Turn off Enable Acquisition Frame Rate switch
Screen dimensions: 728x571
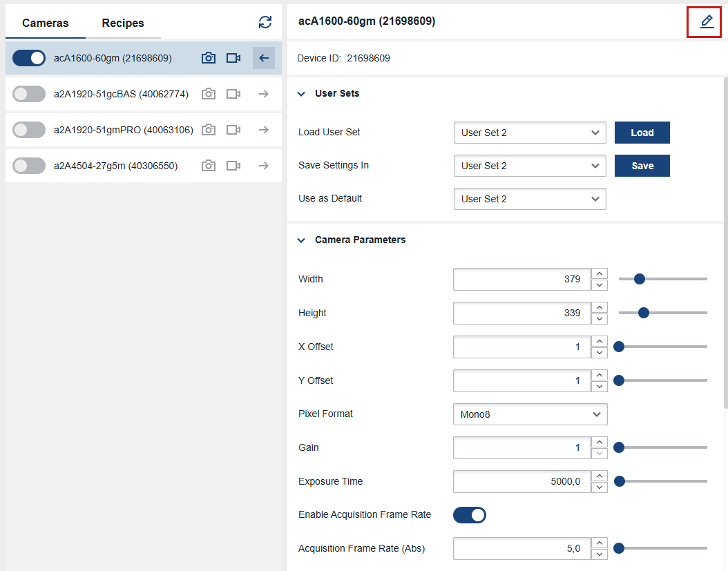tap(470, 515)
